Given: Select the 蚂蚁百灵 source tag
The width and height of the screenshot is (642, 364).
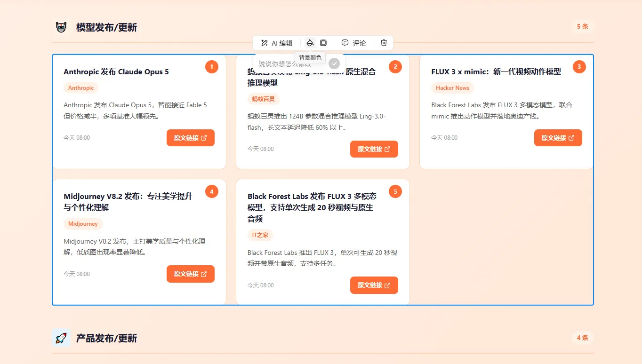Looking at the screenshot, I should (264, 99).
